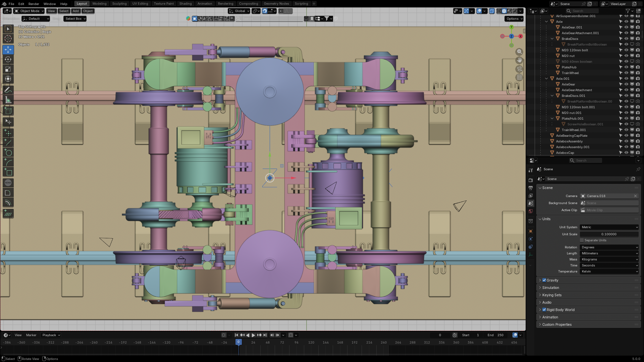
Task: Open the Output properties tab
Action: coord(531,188)
